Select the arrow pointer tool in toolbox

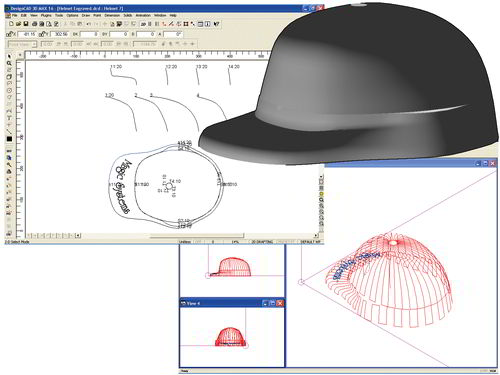[x=9, y=56]
